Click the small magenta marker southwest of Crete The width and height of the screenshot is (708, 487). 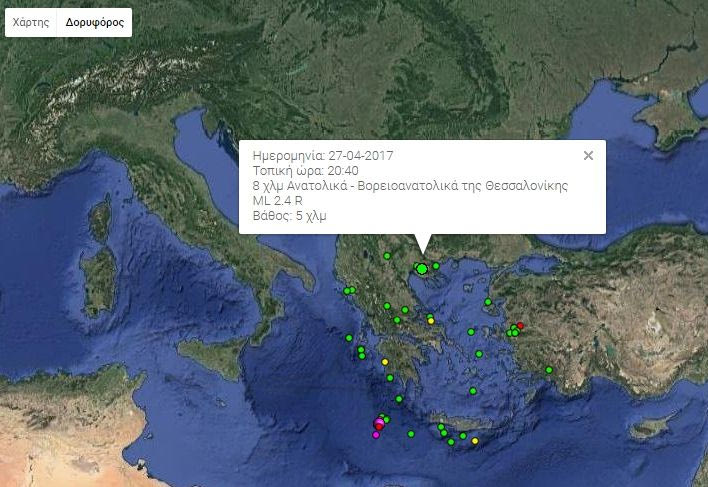pos(376,435)
